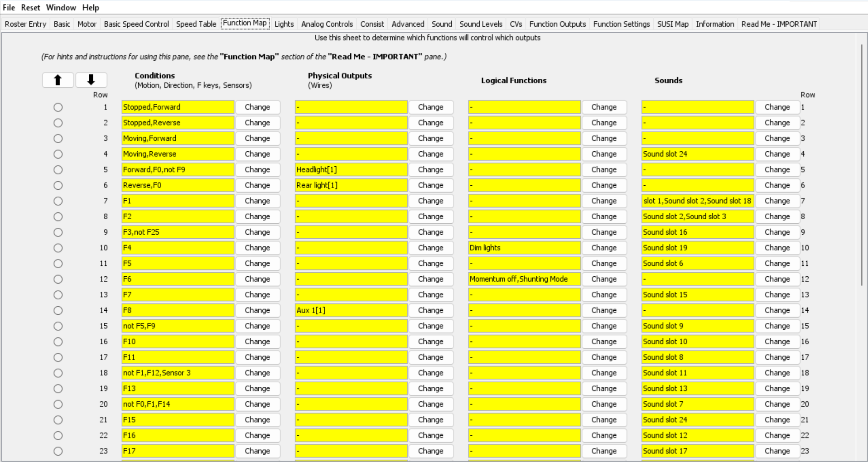
Task: Change logical function Dim lights
Action: [x=604, y=248]
